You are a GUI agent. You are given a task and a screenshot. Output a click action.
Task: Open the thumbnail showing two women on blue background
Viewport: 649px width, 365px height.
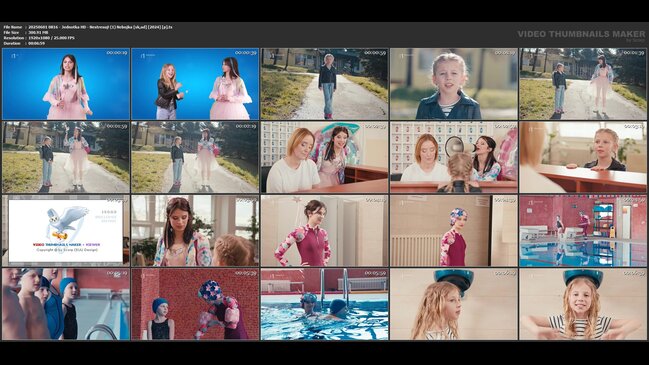(x=195, y=84)
